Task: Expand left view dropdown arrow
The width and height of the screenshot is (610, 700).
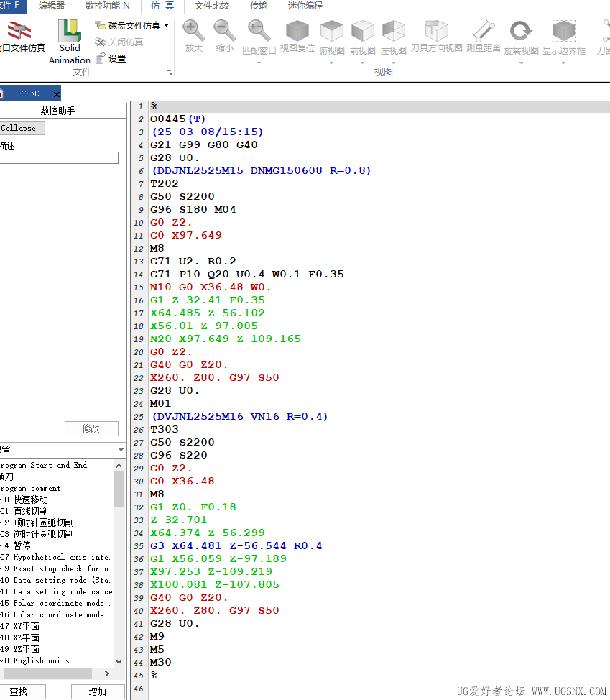Action: click(394, 63)
